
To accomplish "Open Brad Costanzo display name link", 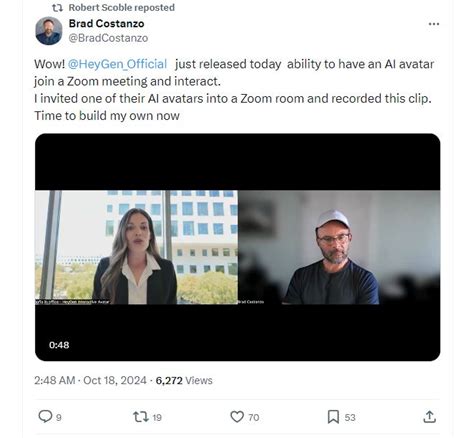I will [106, 24].
